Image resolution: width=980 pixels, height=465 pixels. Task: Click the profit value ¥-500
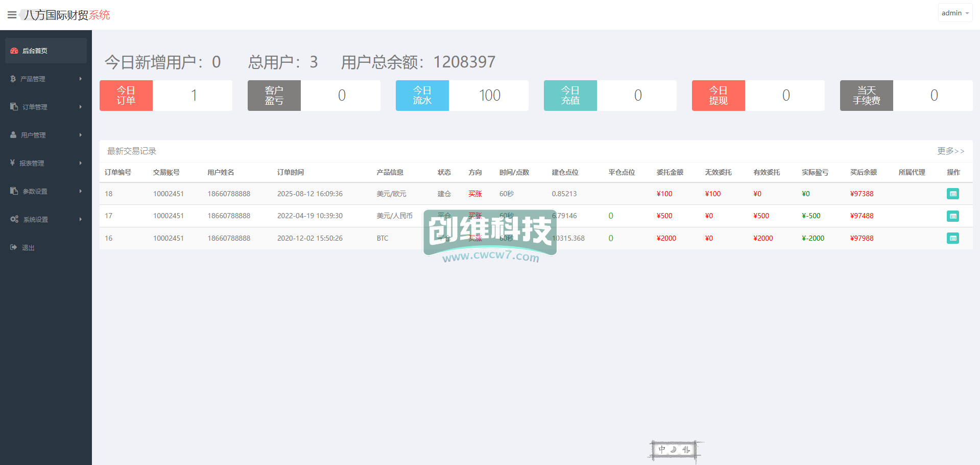[811, 216]
